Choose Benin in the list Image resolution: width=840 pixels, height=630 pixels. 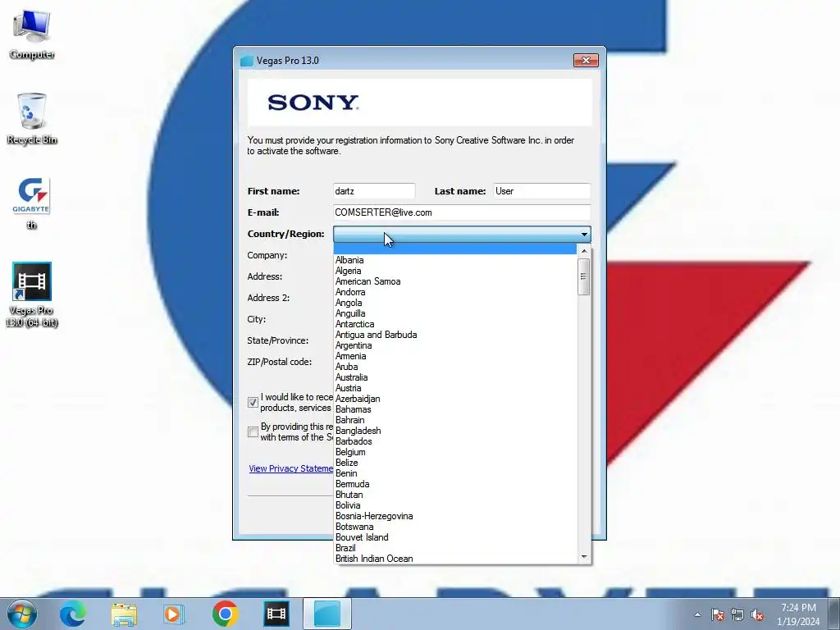454,473
